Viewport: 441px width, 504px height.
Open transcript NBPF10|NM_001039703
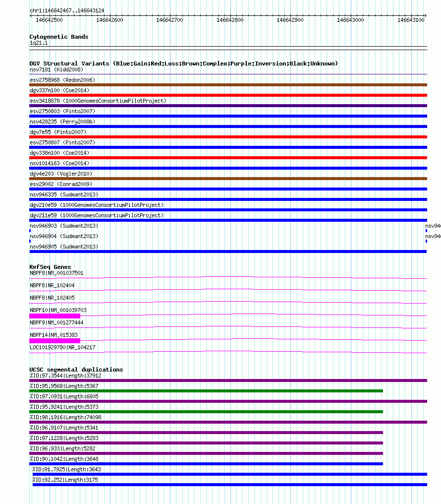(58, 310)
